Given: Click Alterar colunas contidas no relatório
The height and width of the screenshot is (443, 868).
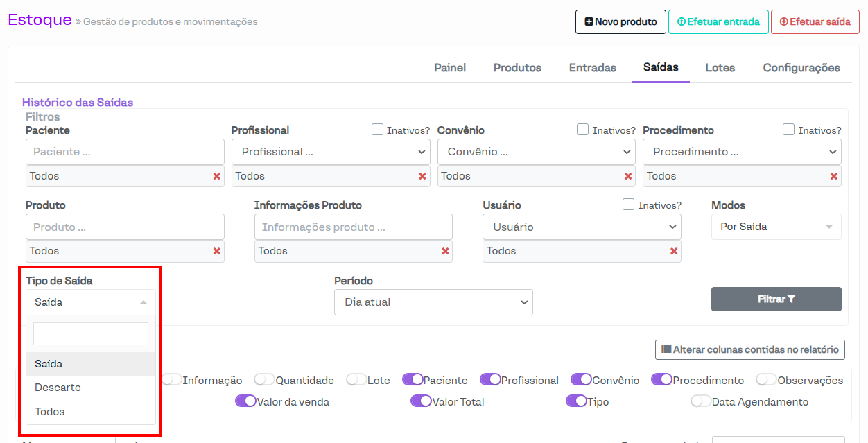Looking at the screenshot, I should pos(749,349).
